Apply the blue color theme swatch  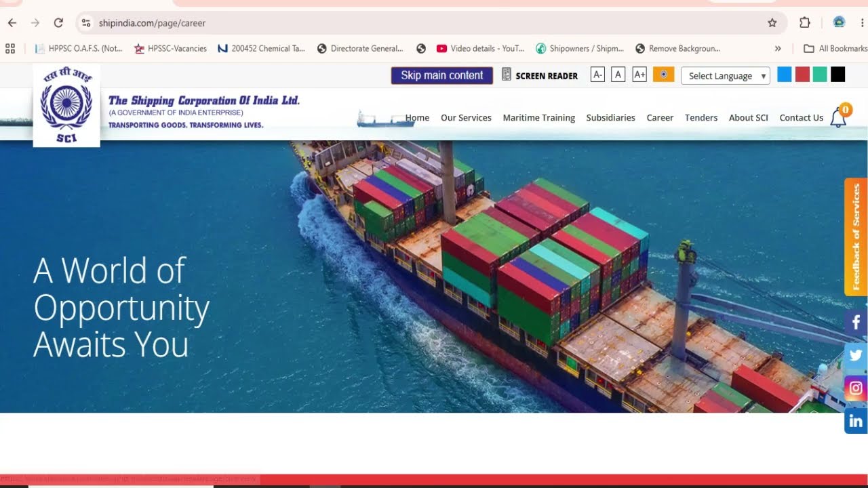785,75
